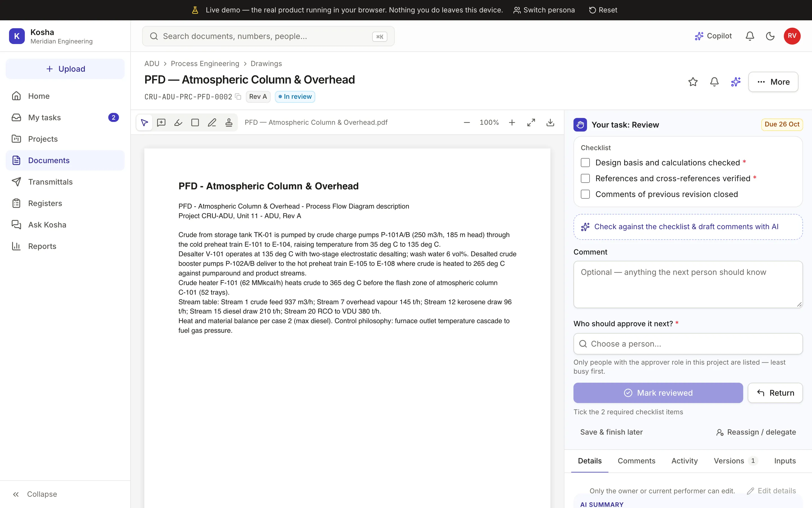Click the Kosha logo
The image size is (812, 508).
pyautogui.click(x=17, y=36)
